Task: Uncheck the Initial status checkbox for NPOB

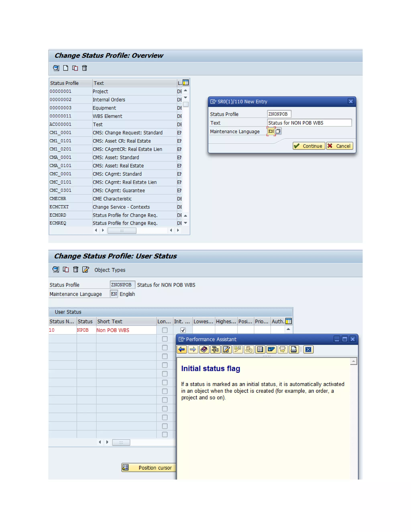Action: pos(183,330)
